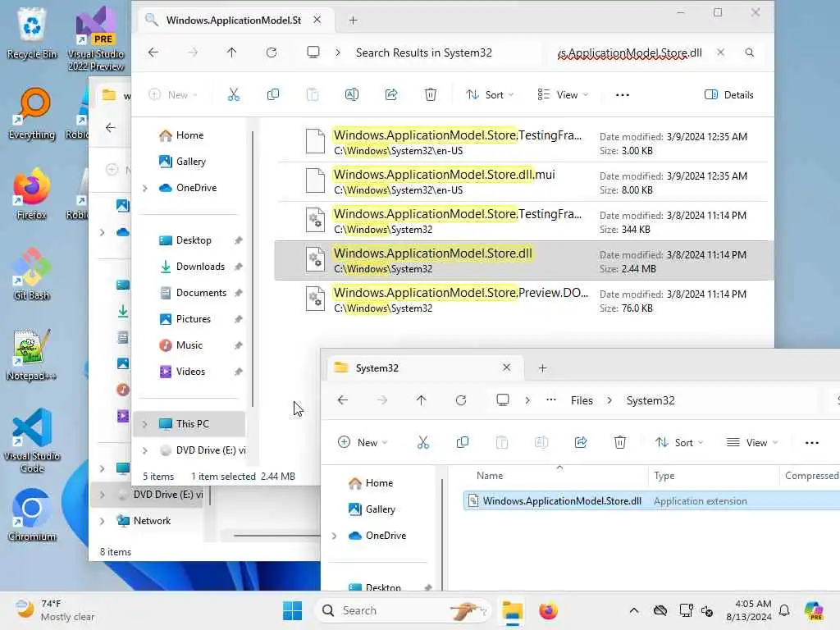The image size is (840, 630).
Task: Click Share icon in System32 window toolbar
Action: click(x=581, y=442)
